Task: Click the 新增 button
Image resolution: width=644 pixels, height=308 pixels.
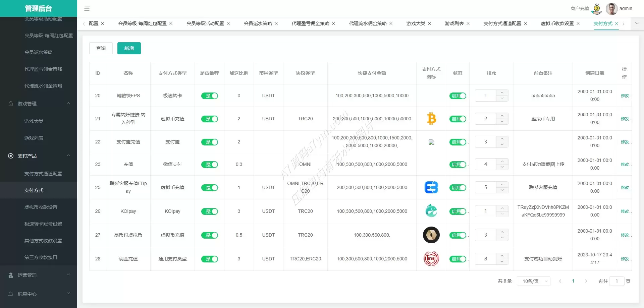Action: click(x=129, y=48)
